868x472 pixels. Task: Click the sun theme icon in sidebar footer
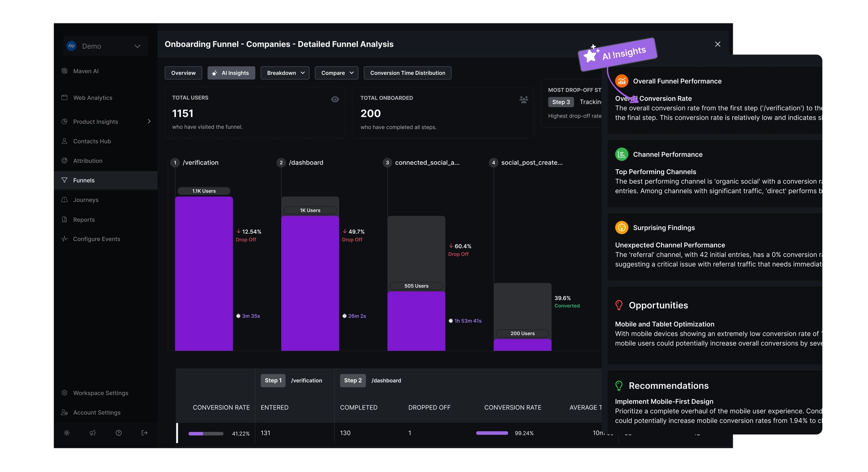tap(66, 433)
